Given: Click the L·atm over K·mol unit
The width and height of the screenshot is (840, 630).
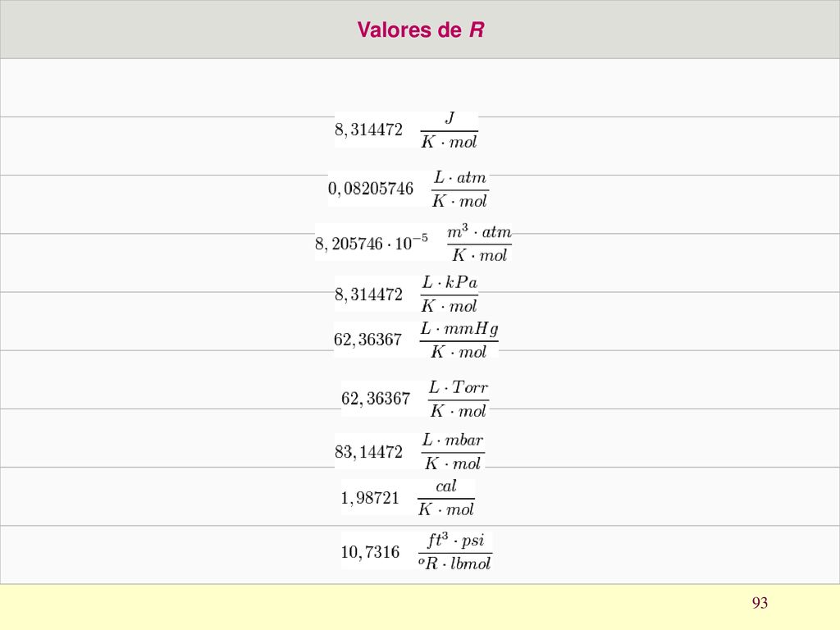Looking at the screenshot, I should pyautogui.click(x=460, y=189).
